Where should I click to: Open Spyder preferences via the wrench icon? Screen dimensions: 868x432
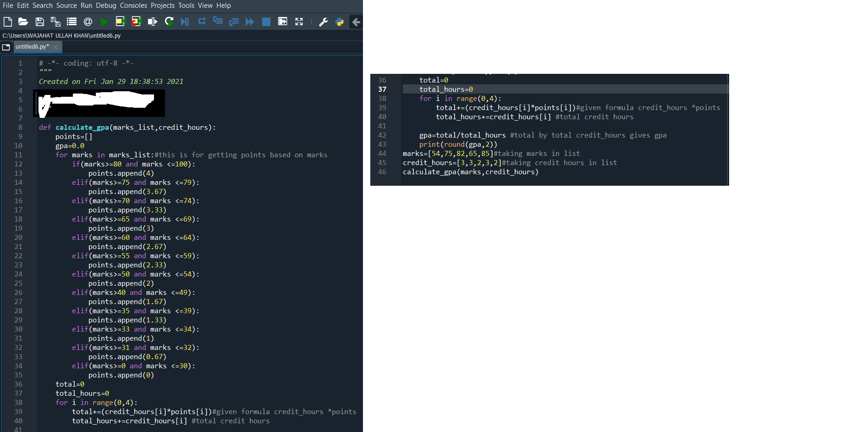pyautogui.click(x=324, y=22)
